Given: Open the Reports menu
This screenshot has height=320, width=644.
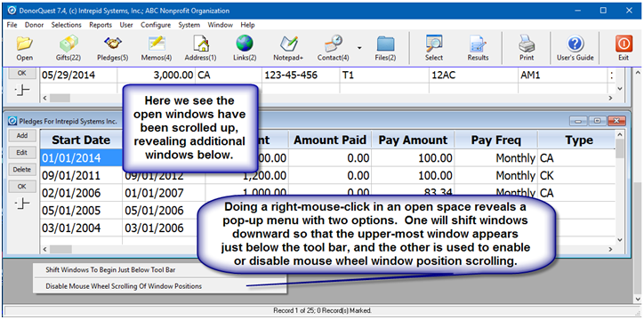Looking at the screenshot, I should pyautogui.click(x=101, y=25).
